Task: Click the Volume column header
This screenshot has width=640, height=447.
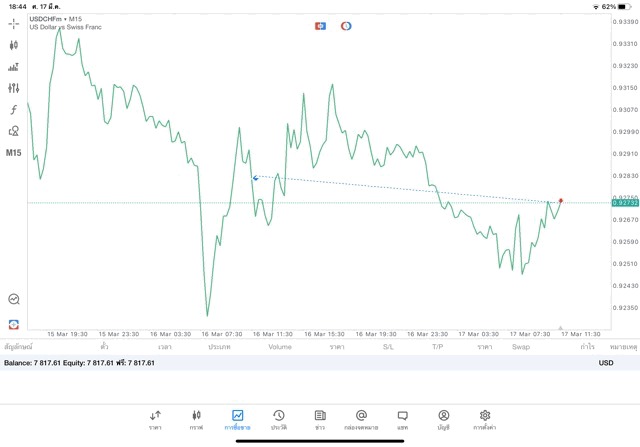Action: click(x=280, y=347)
